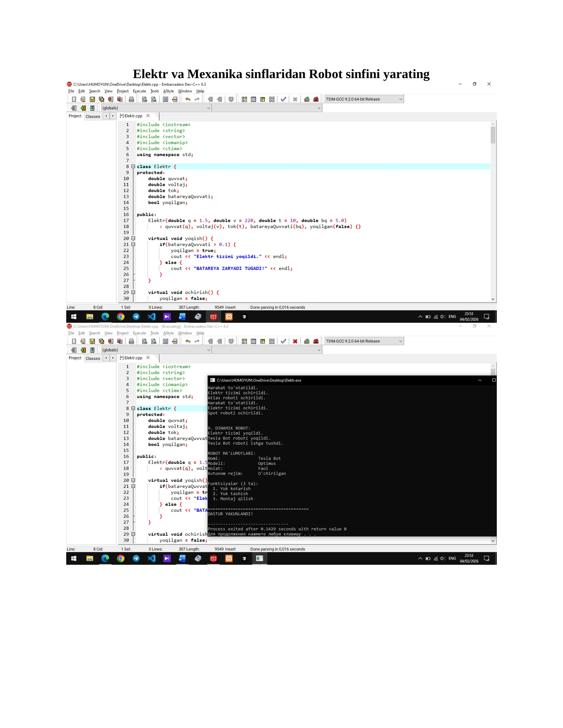This screenshot has height=728, width=563.
Task: Expand the (globals) dropdown in upper window
Action: pyautogui.click(x=156, y=108)
